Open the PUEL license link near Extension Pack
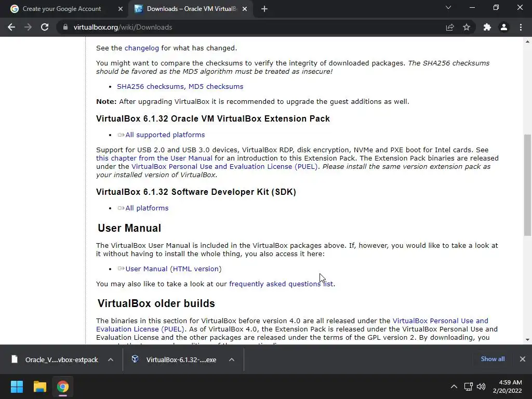This screenshot has height=399, width=532. pos(224,167)
